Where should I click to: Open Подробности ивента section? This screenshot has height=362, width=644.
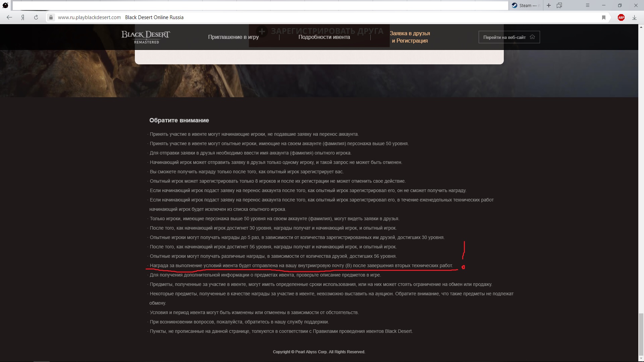(x=324, y=37)
